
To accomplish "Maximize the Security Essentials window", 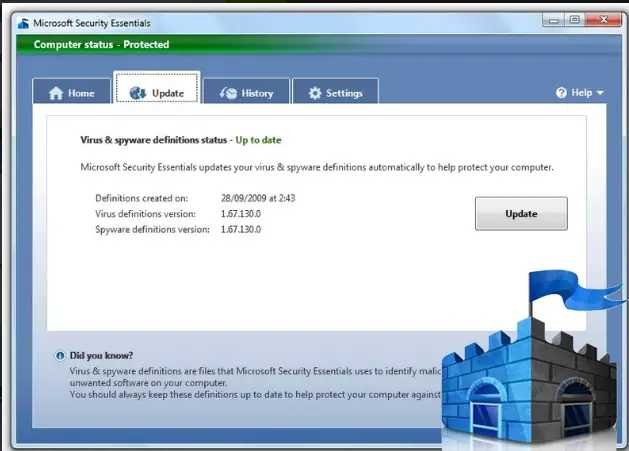I will point(574,20).
